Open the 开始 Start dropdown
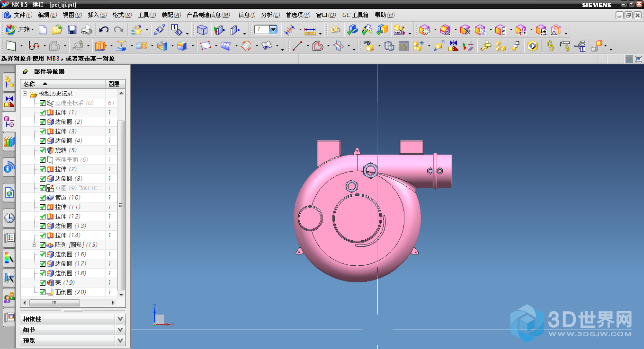 (19, 29)
